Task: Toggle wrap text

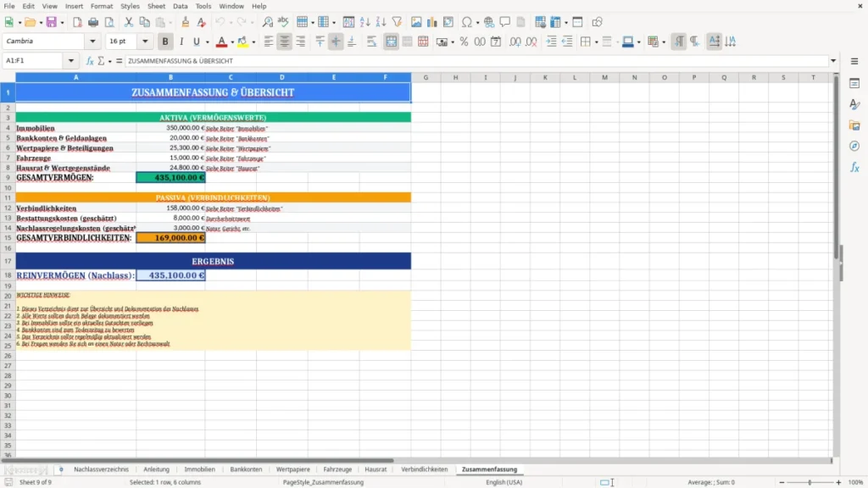Action: (x=371, y=42)
